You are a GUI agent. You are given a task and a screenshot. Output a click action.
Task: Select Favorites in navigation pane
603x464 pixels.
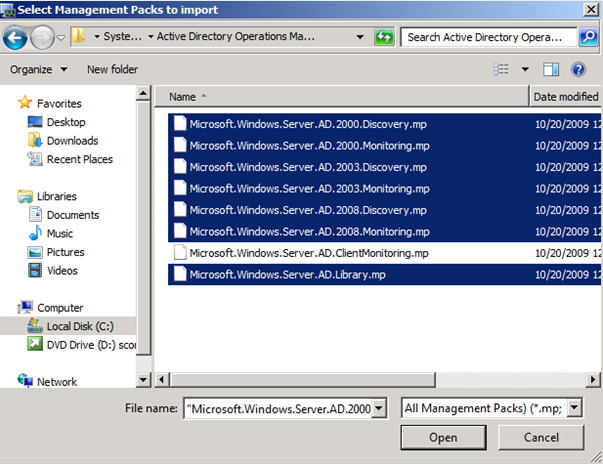coord(59,103)
